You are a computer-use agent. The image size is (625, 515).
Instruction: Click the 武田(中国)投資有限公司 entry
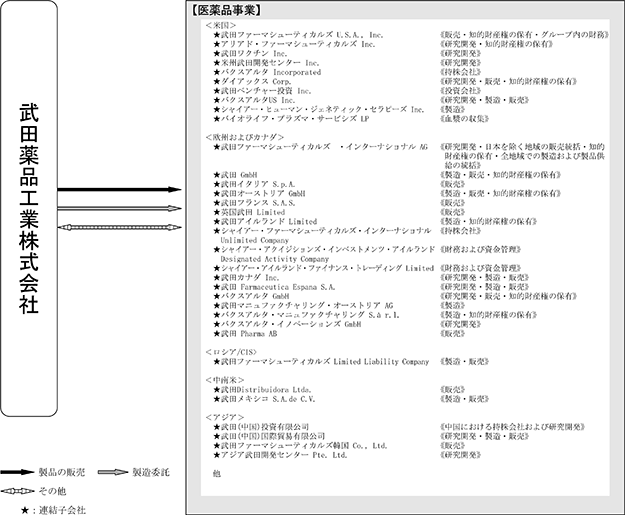click(x=272, y=426)
